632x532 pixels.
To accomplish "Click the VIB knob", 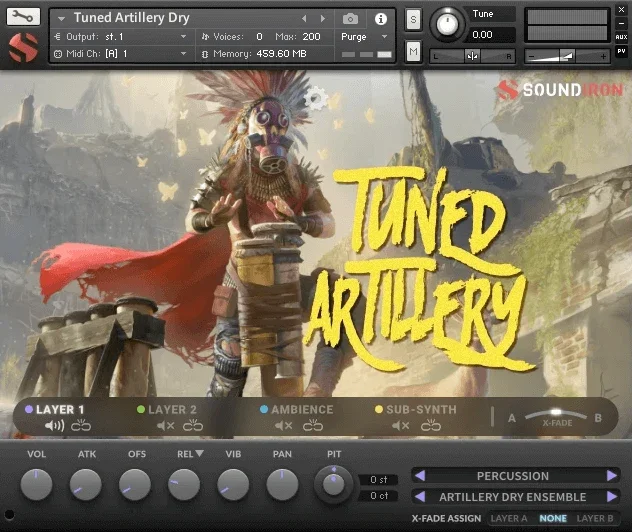I will pos(233,484).
